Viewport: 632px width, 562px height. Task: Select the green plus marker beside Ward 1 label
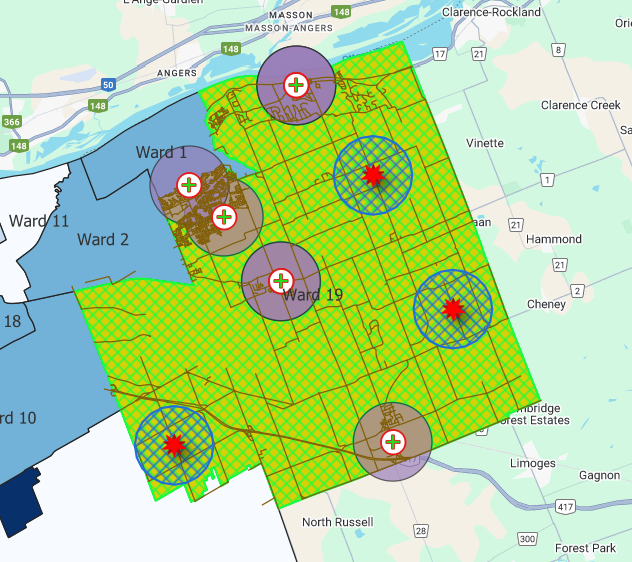(x=188, y=184)
